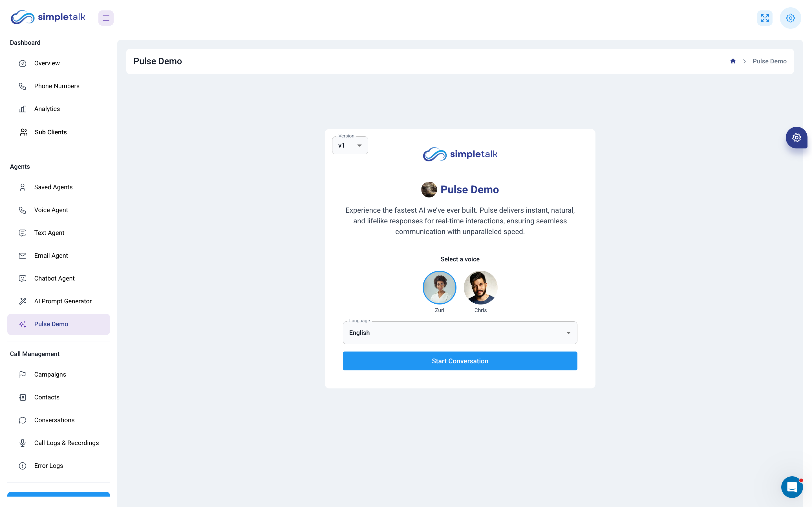This screenshot has height=507, width=812.
Task: Select the Analytics icon in sidebar
Action: click(23, 109)
